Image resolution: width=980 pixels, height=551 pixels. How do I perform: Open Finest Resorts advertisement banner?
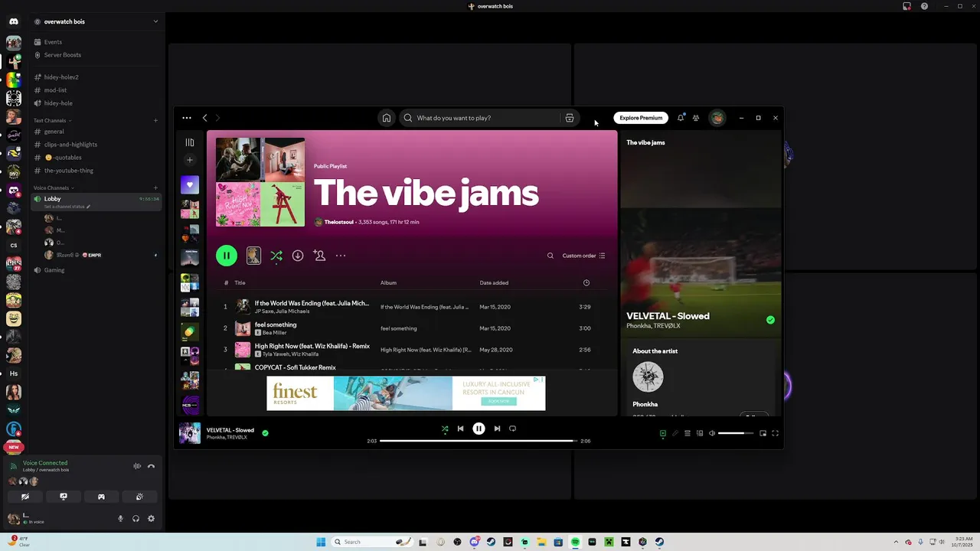[x=406, y=393]
